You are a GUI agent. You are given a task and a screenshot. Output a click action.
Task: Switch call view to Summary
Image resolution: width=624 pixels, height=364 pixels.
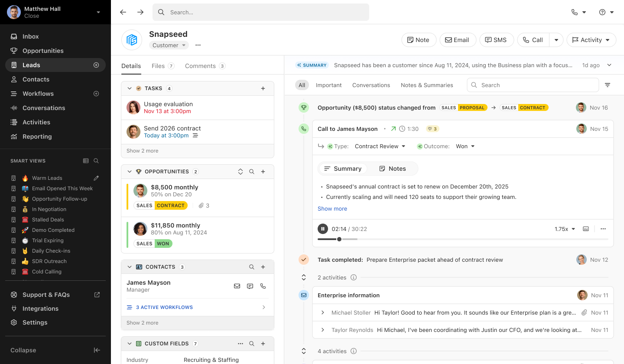click(343, 169)
